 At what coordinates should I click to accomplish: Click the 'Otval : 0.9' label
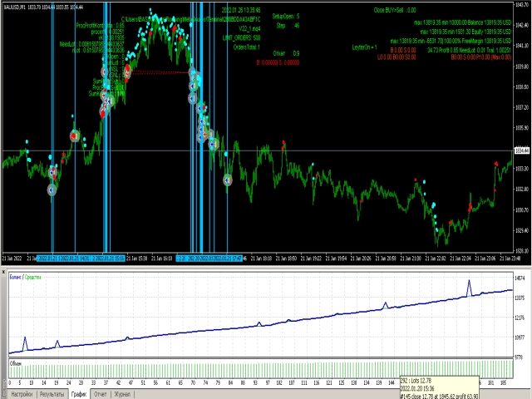click(x=286, y=53)
